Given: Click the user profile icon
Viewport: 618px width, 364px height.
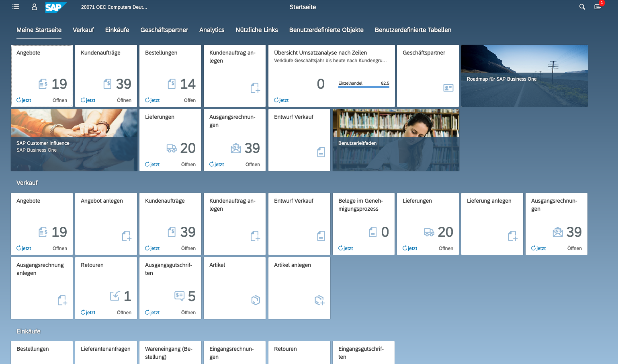Looking at the screenshot, I should pyautogui.click(x=35, y=7).
